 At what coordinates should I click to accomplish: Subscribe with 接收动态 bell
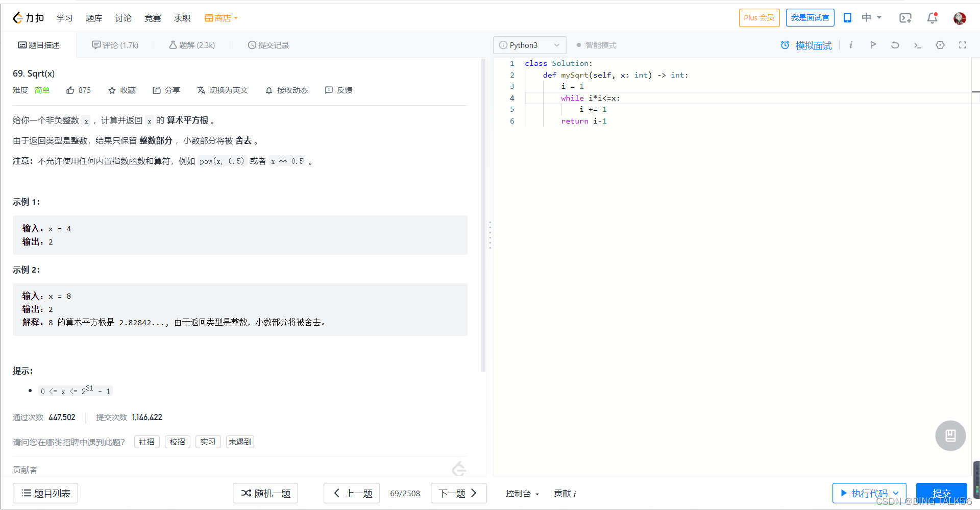coord(286,90)
